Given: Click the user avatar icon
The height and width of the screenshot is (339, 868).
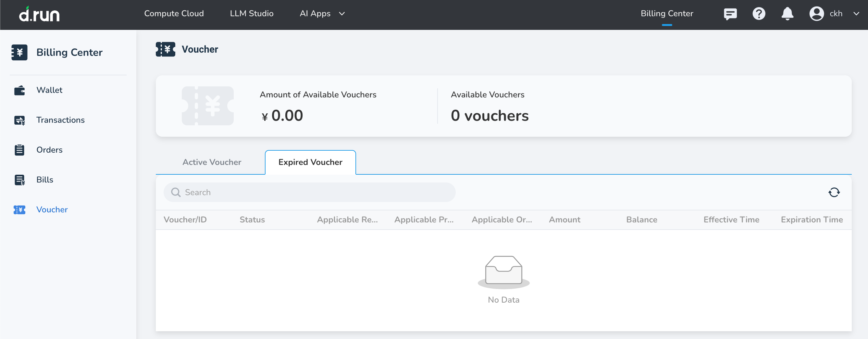Looking at the screenshot, I should point(816,14).
